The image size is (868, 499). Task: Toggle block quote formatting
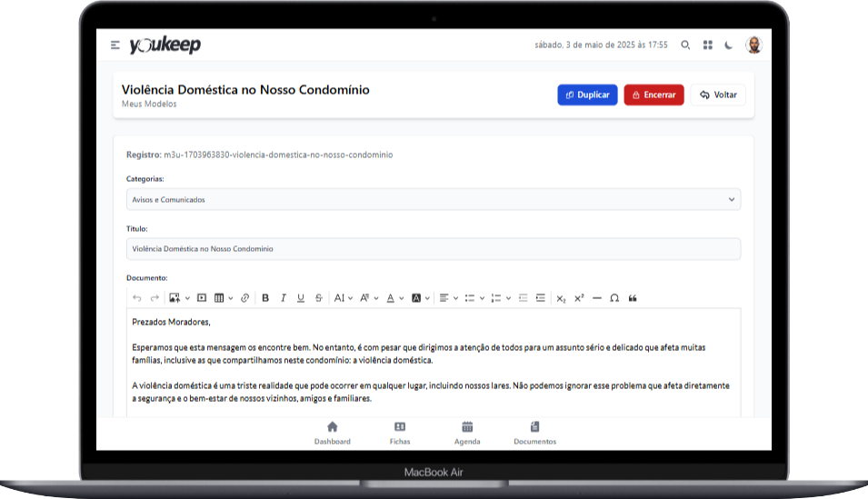tap(633, 298)
